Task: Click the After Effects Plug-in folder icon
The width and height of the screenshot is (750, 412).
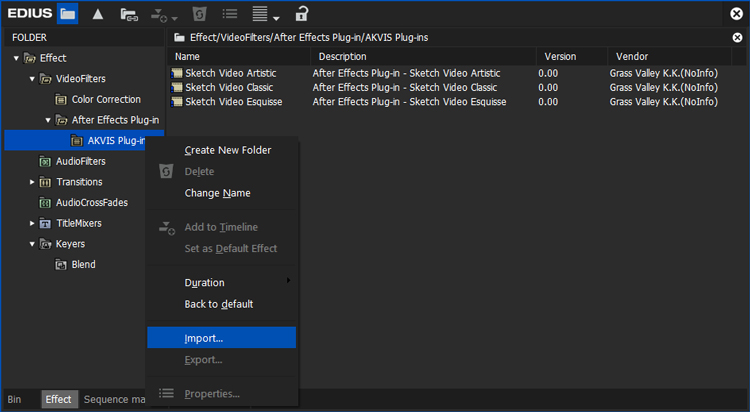Action: [x=61, y=120]
